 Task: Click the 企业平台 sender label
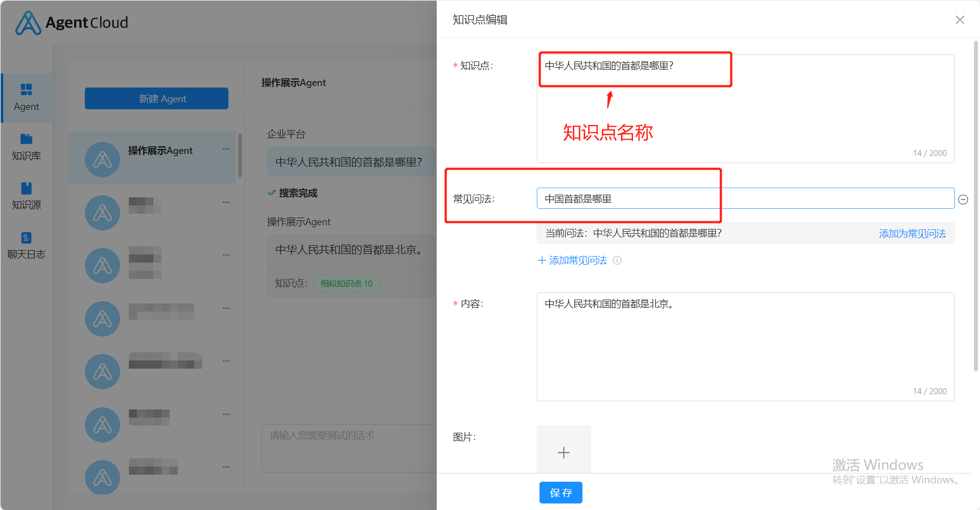(x=286, y=134)
